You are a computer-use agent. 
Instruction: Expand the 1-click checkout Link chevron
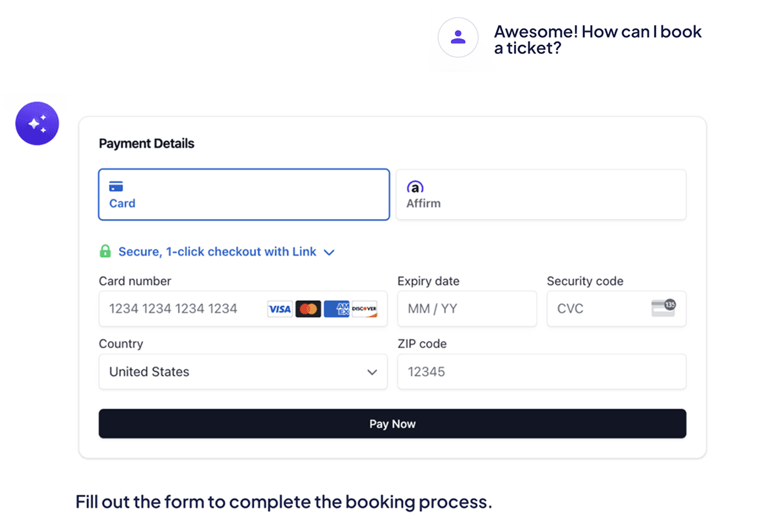(329, 252)
